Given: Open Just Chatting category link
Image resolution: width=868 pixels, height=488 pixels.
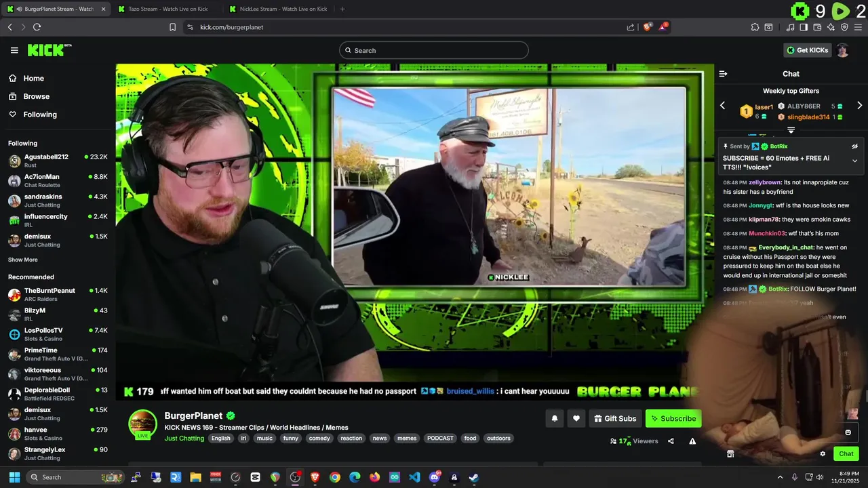Looking at the screenshot, I should click(184, 439).
